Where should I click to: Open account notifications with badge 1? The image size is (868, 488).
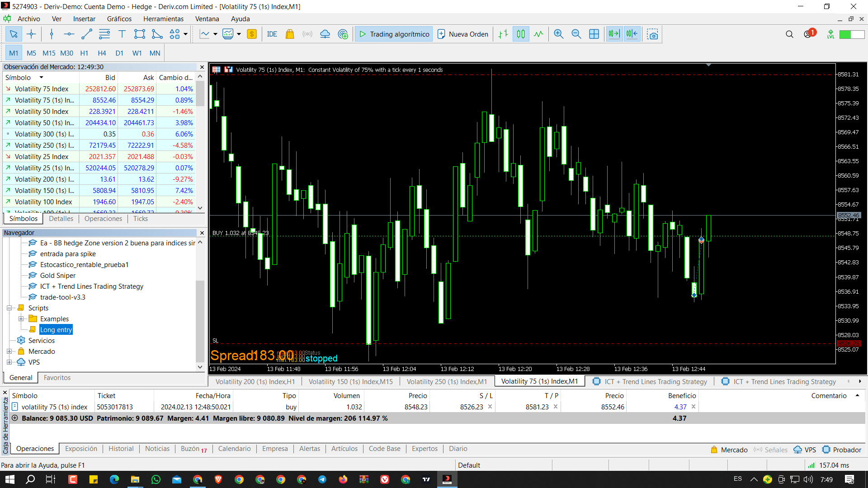[809, 34]
